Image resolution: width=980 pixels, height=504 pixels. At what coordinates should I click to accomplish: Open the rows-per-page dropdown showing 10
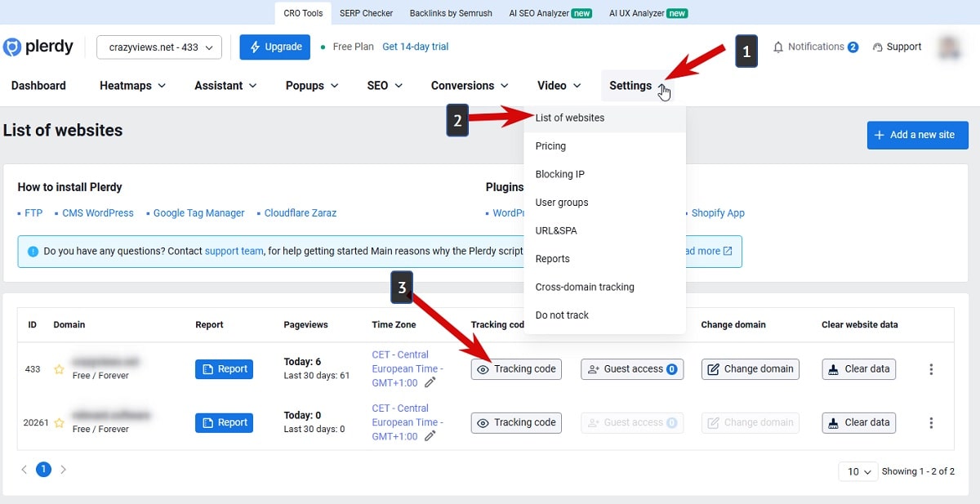click(x=857, y=471)
